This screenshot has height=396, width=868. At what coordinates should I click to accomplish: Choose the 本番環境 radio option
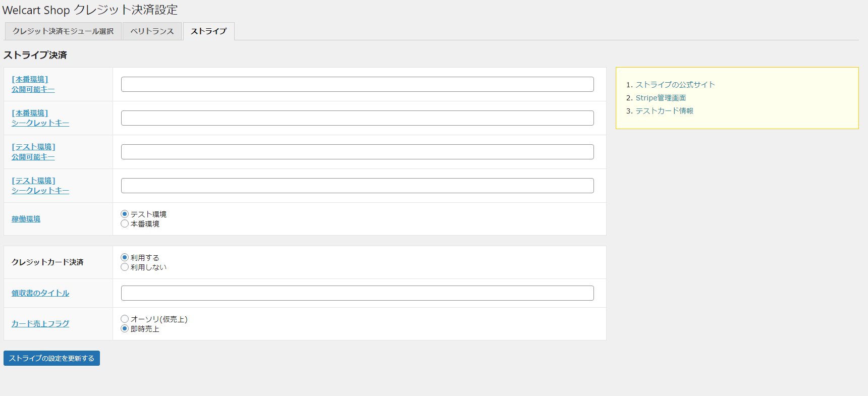point(125,223)
